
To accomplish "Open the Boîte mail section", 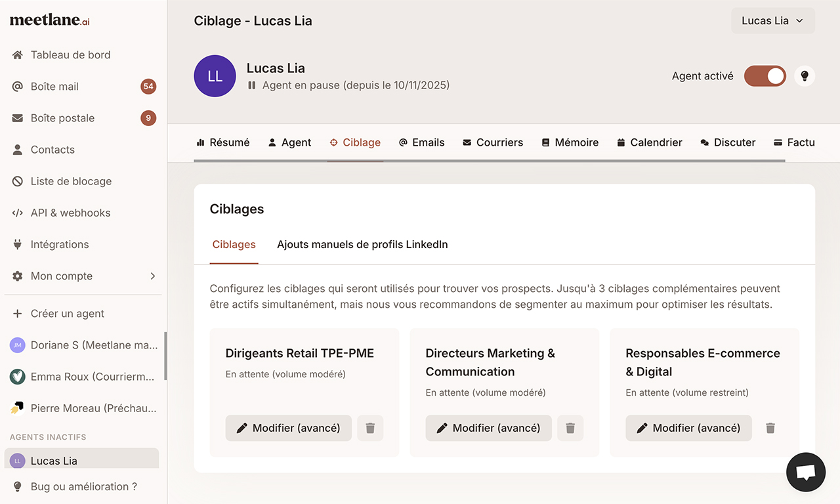I will [55, 86].
